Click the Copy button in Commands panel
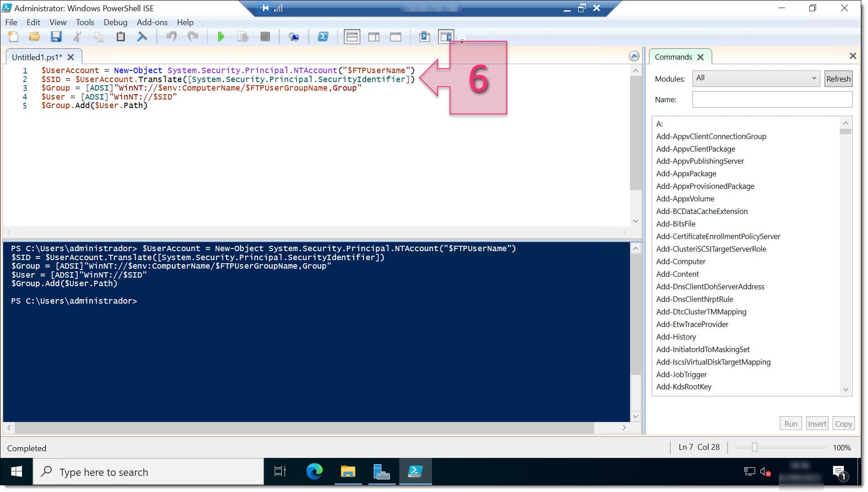This screenshot has height=492, width=868. point(843,423)
